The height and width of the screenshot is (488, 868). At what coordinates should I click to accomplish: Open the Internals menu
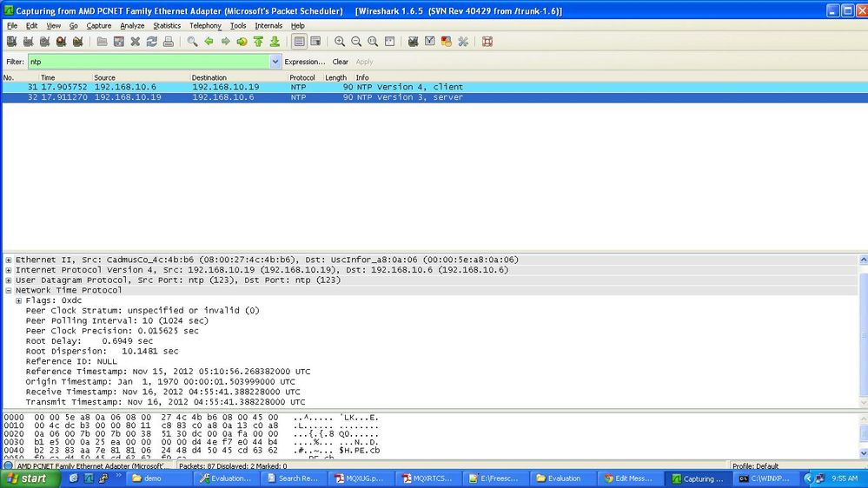point(268,25)
